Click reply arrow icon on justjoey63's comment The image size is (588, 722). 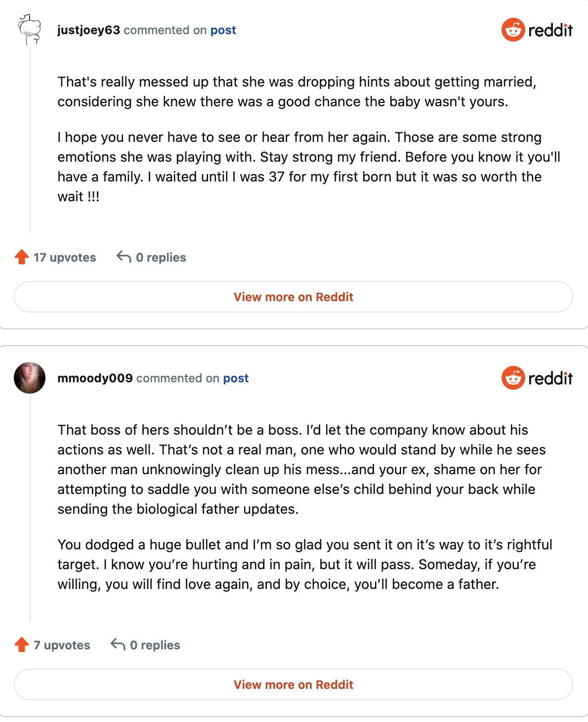(124, 257)
